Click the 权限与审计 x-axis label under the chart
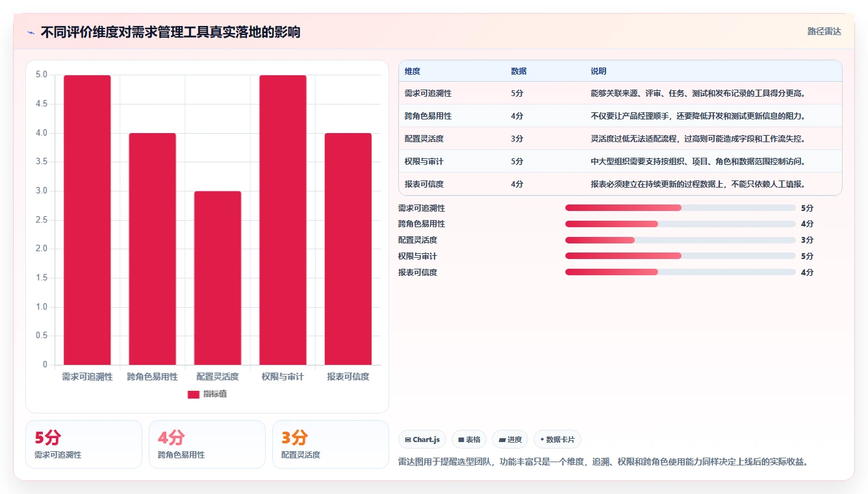The width and height of the screenshot is (868, 494). (x=283, y=377)
